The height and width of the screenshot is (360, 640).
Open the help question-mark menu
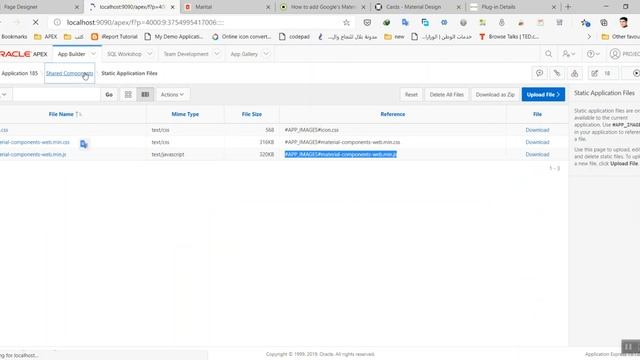[593, 54]
